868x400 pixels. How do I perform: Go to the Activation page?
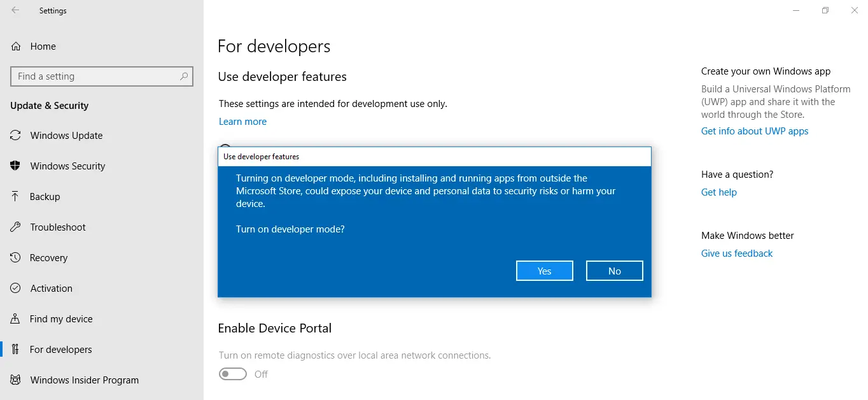[102, 288]
